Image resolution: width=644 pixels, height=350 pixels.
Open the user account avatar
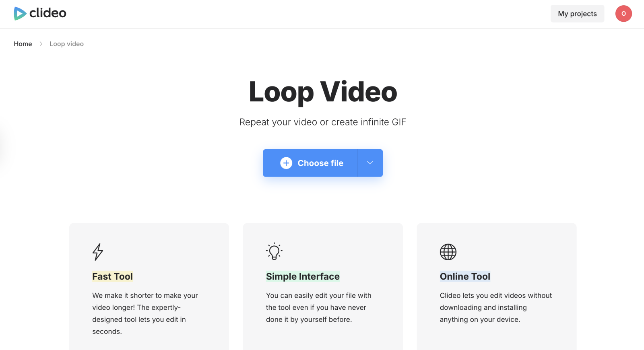click(623, 14)
